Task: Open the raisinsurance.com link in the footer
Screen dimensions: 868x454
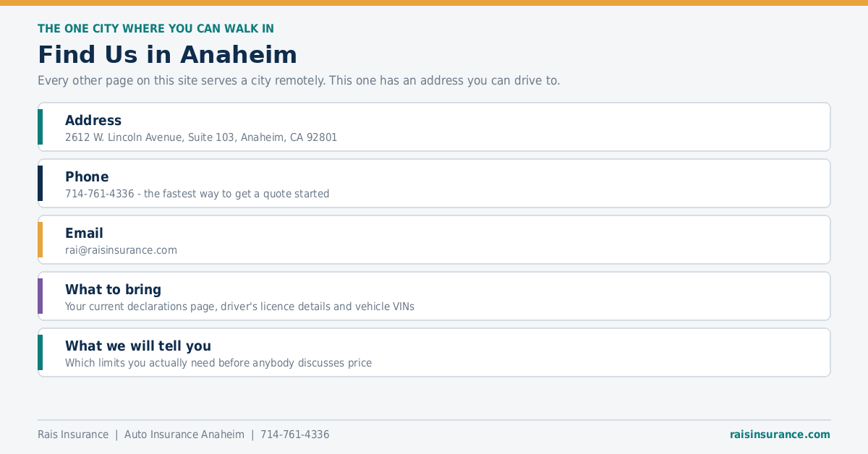Action: tap(780, 434)
